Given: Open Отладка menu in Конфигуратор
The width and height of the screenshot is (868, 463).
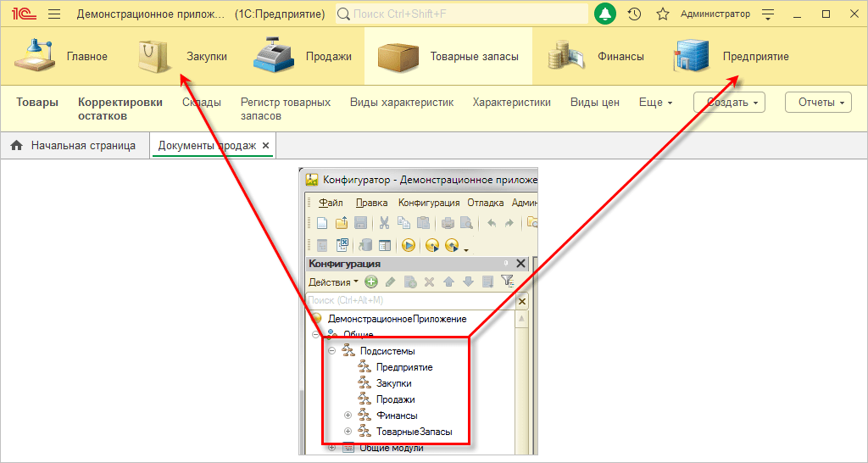Looking at the screenshot, I should click(486, 203).
